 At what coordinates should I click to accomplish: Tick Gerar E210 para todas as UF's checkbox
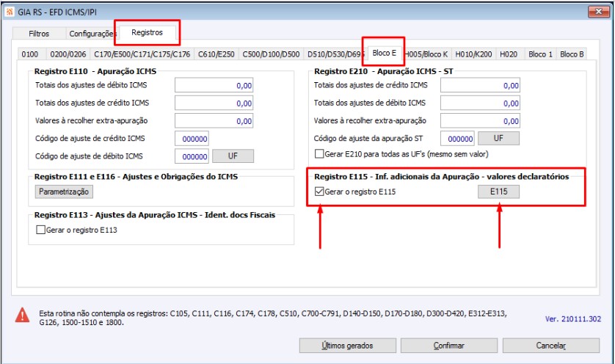coord(319,154)
